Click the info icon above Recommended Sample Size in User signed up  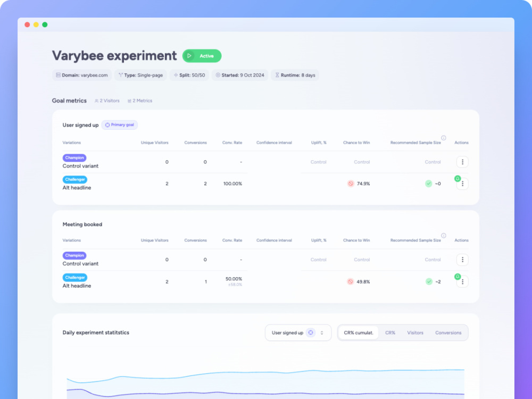[444, 138]
